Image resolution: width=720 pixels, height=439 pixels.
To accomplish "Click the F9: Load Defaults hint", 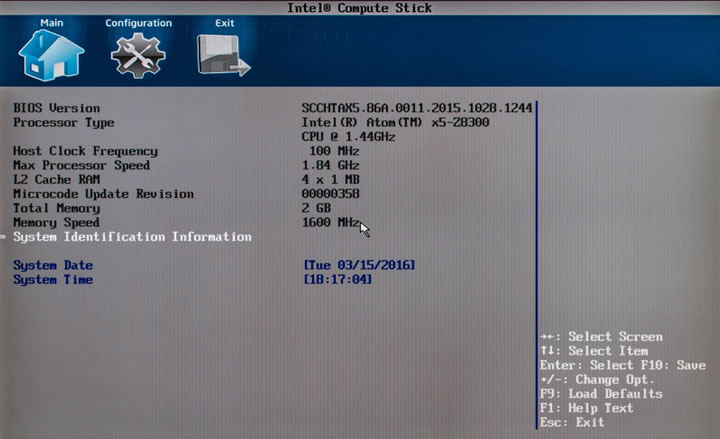I will point(602,394).
